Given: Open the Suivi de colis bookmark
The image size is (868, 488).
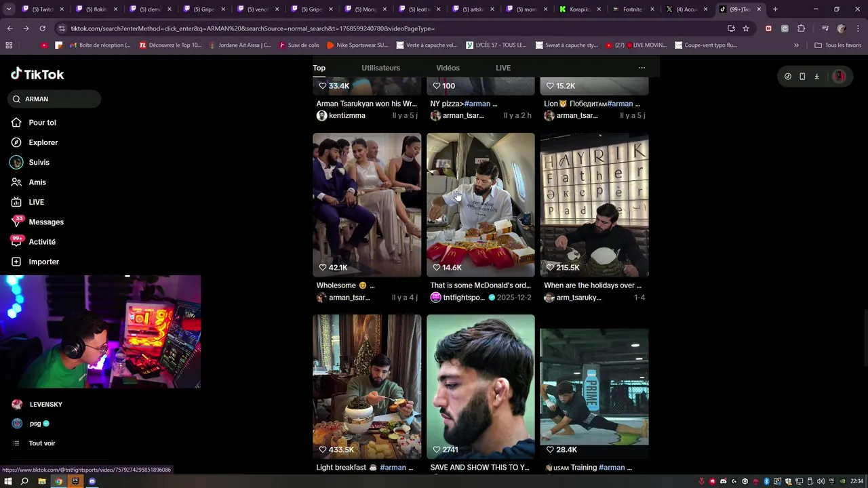Looking at the screenshot, I should 298,45.
